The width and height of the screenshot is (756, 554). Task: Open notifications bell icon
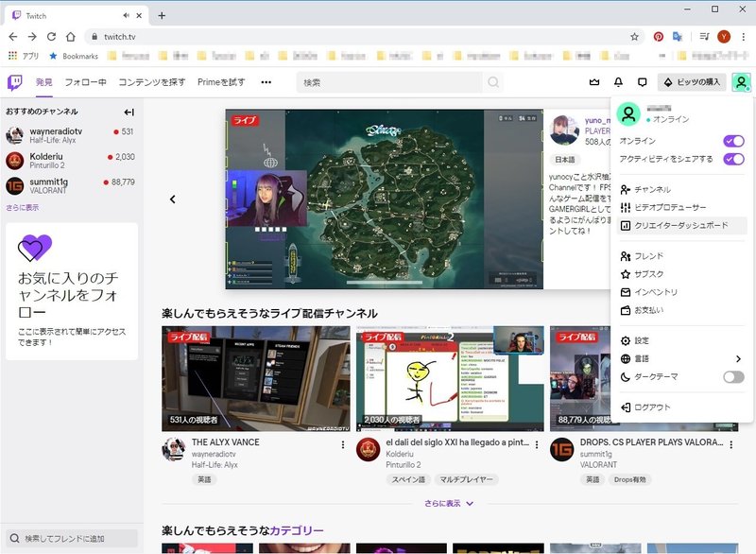[x=618, y=82]
